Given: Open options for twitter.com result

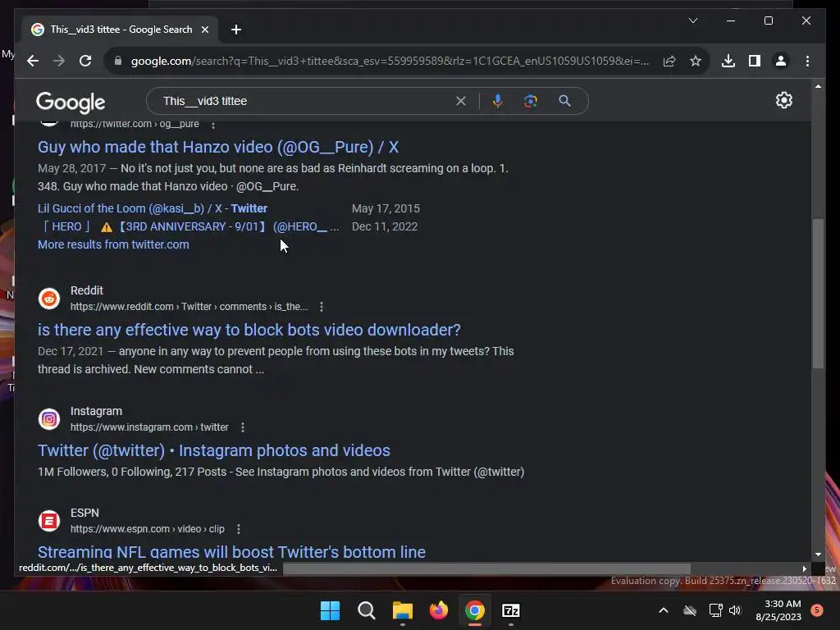Looking at the screenshot, I should (213, 125).
